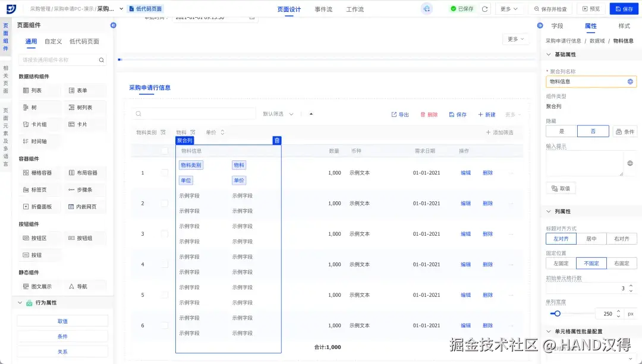The width and height of the screenshot is (642, 364).
Task: Switch to the 事件流 tab
Action: click(x=323, y=9)
